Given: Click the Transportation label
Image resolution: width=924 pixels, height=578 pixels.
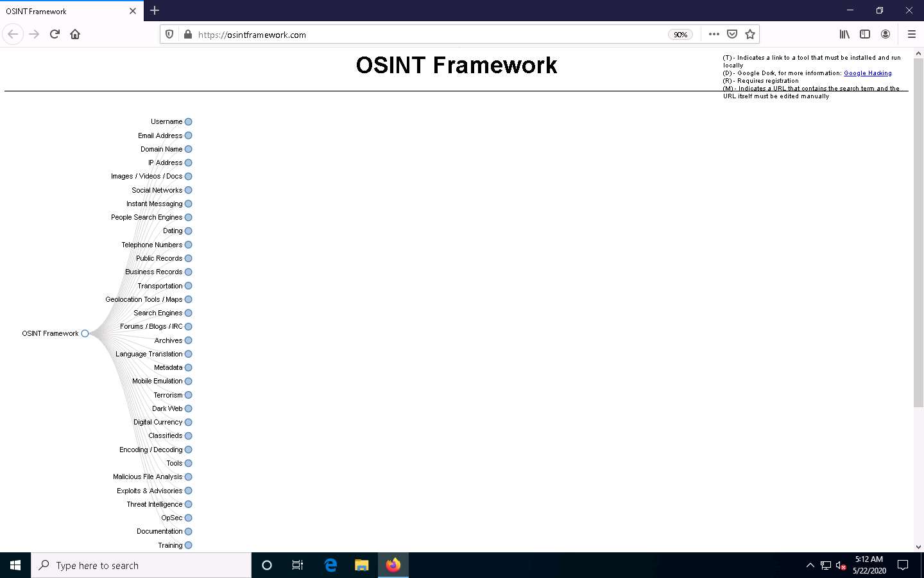Looking at the screenshot, I should click(160, 286).
